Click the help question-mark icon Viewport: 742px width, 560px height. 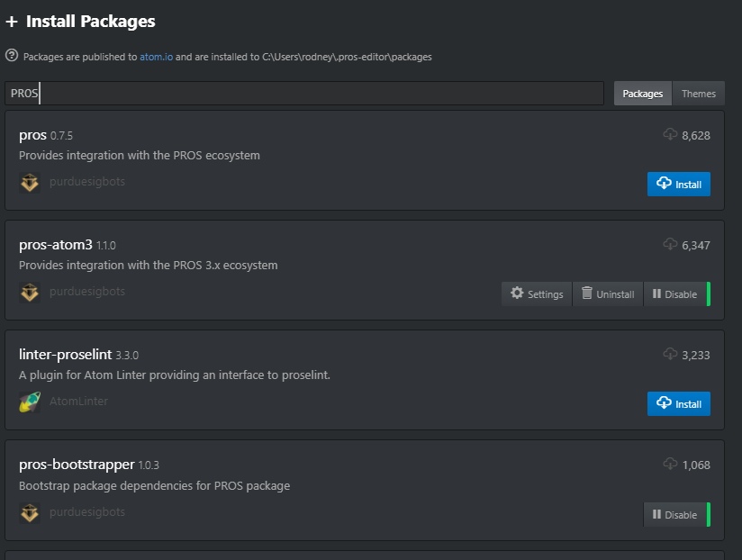[12, 56]
